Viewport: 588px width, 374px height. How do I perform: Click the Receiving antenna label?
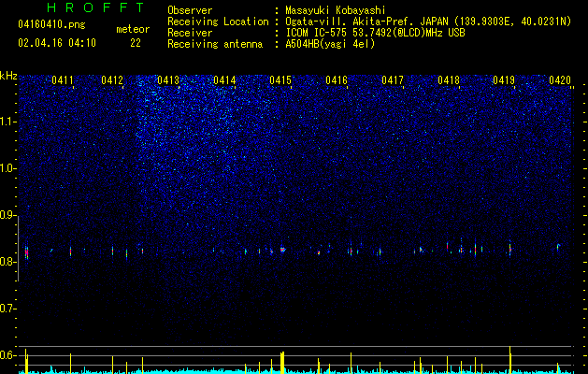click(215, 44)
